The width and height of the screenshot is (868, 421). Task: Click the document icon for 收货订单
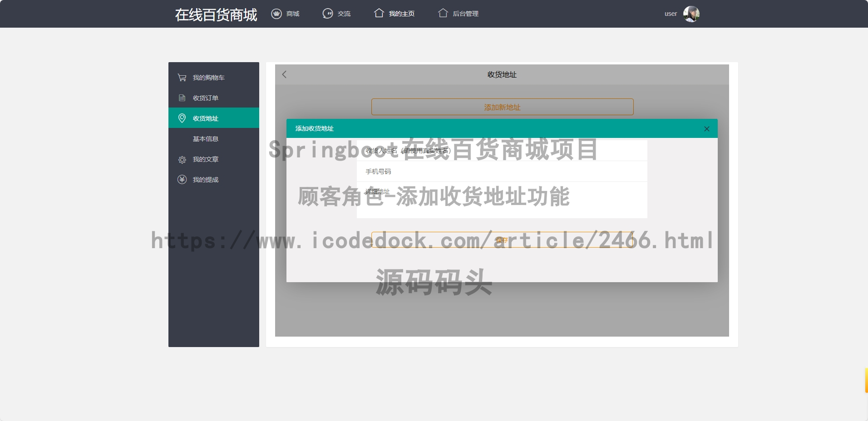click(182, 98)
